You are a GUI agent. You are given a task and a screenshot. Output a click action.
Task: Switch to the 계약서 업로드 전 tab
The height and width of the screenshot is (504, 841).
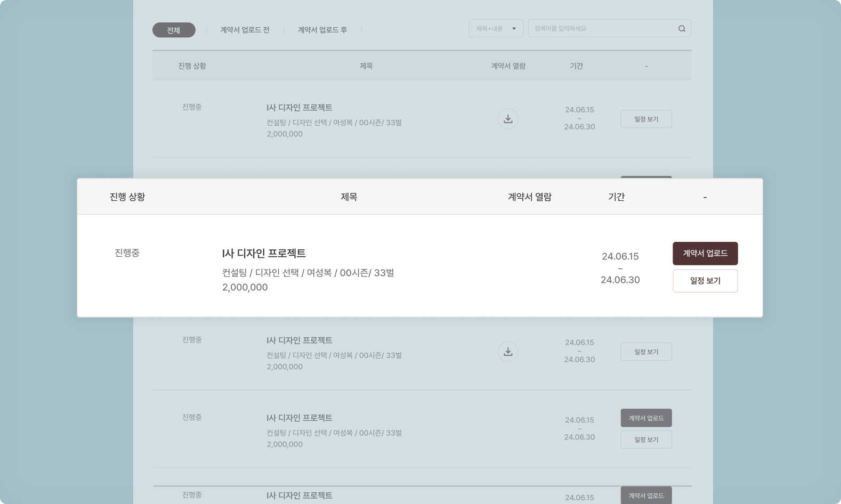tap(245, 30)
